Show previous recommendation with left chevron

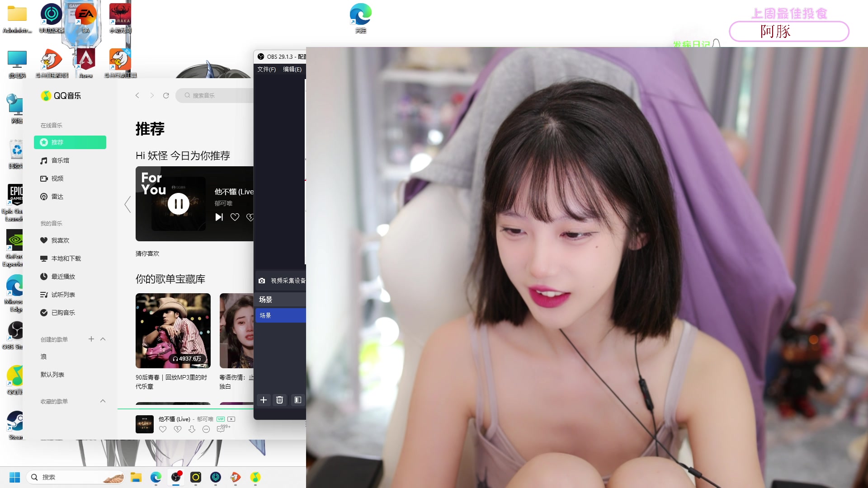pyautogui.click(x=128, y=204)
